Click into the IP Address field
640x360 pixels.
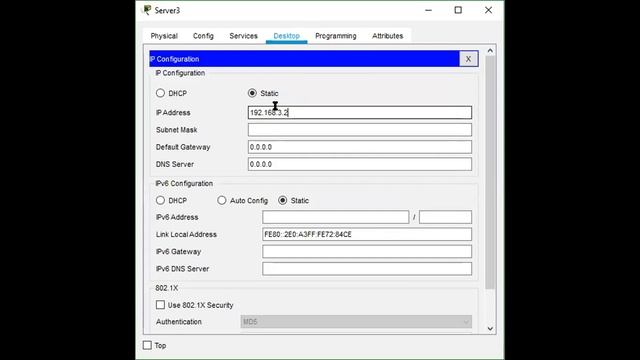[360, 113]
